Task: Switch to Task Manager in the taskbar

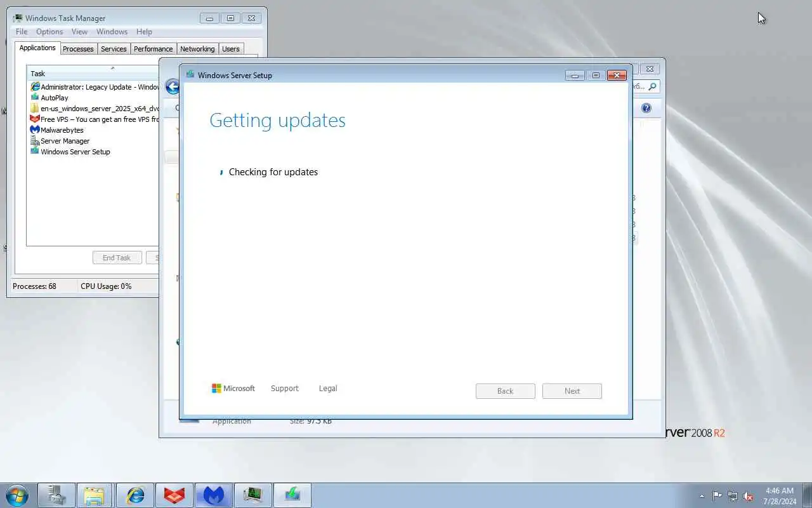Action: point(253,495)
